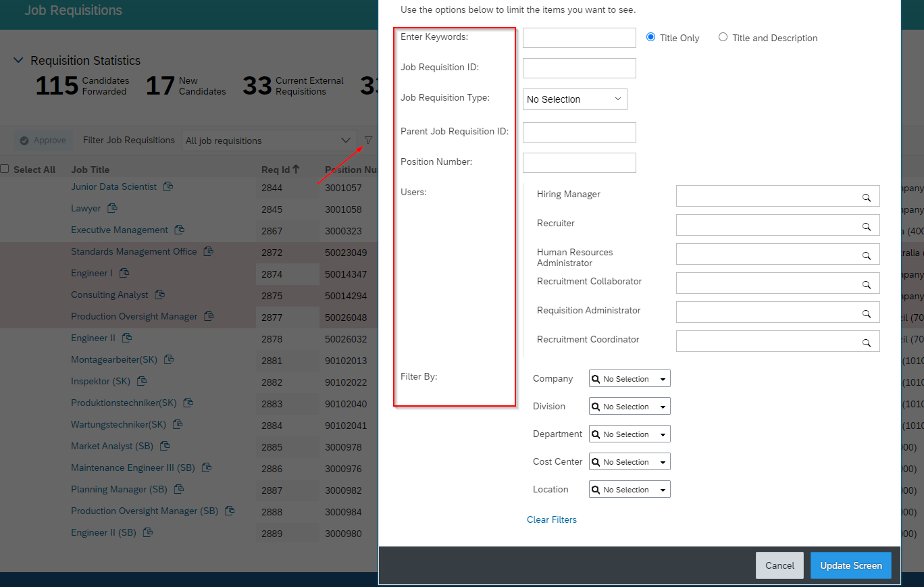Click the Clear Filters link
This screenshot has height=587, width=924.
coord(552,519)
